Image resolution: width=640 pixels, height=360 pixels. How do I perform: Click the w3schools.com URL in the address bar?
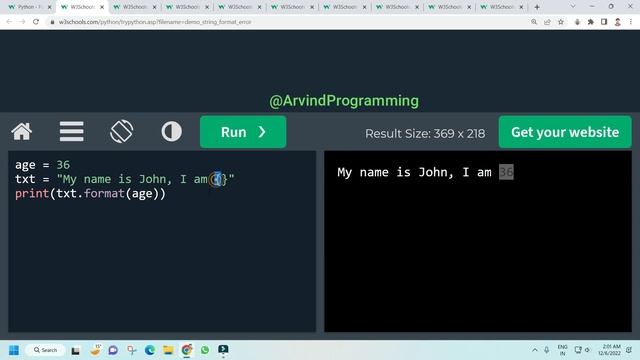point(155,22)
